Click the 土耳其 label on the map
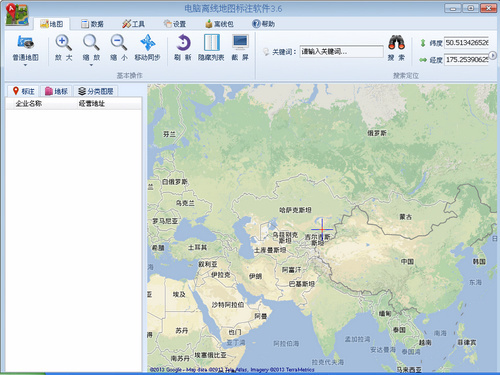500x375 pixels. point(197,247)
